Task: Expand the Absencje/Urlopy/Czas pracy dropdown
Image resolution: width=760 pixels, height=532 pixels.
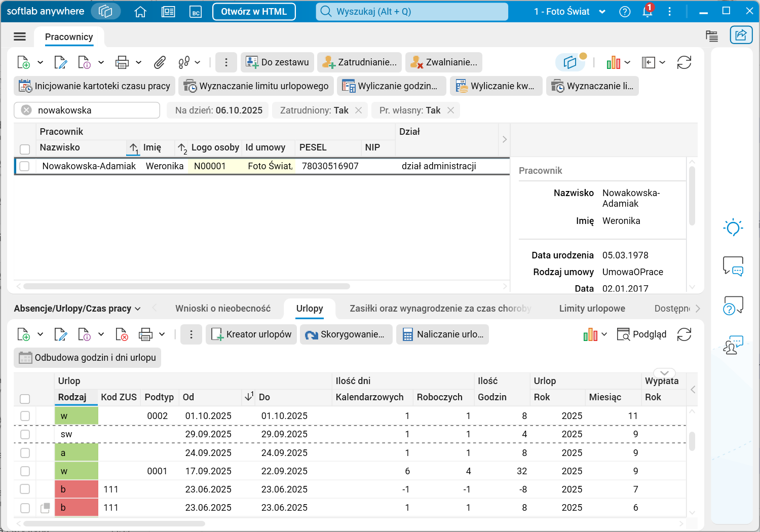Action: click(x=77, y=309)
